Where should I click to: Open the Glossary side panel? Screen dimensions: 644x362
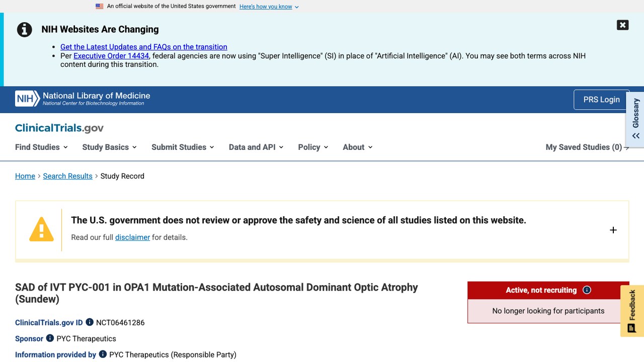(x=635, y=119)
